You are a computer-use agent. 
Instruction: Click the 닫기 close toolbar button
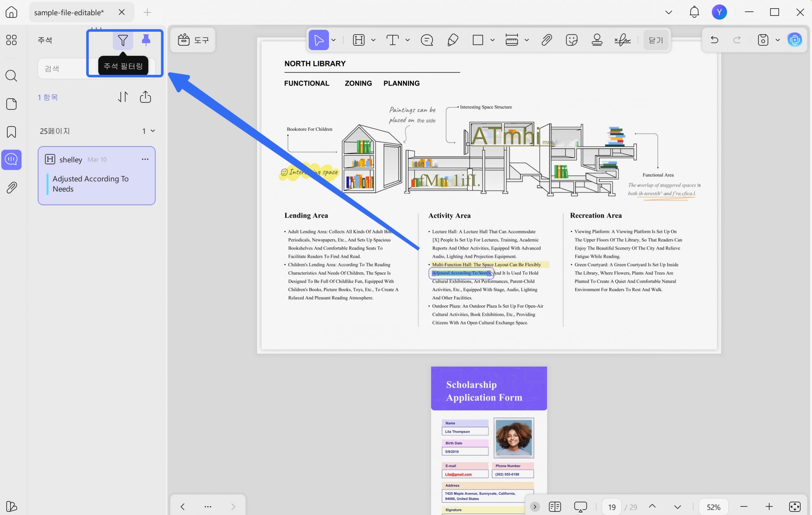[656, 40]
